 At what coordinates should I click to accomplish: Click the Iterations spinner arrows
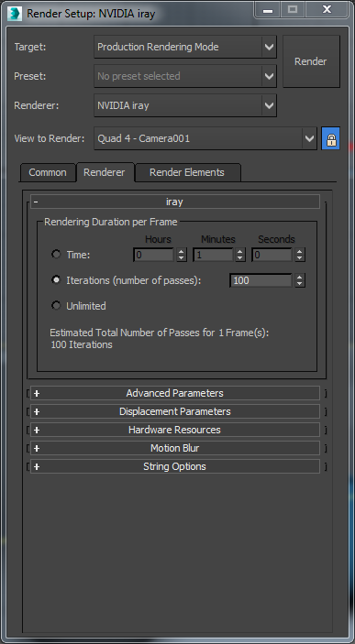(300, 280)
